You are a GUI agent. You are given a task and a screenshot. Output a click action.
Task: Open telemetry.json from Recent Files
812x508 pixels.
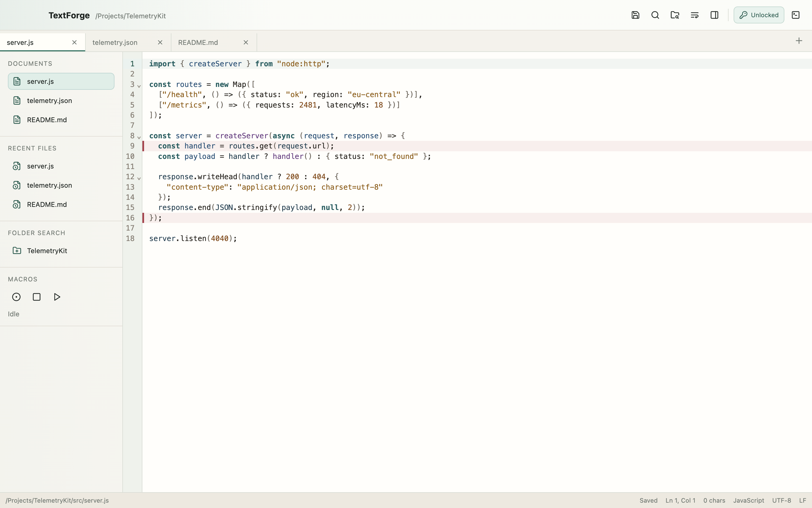[61, 185]
